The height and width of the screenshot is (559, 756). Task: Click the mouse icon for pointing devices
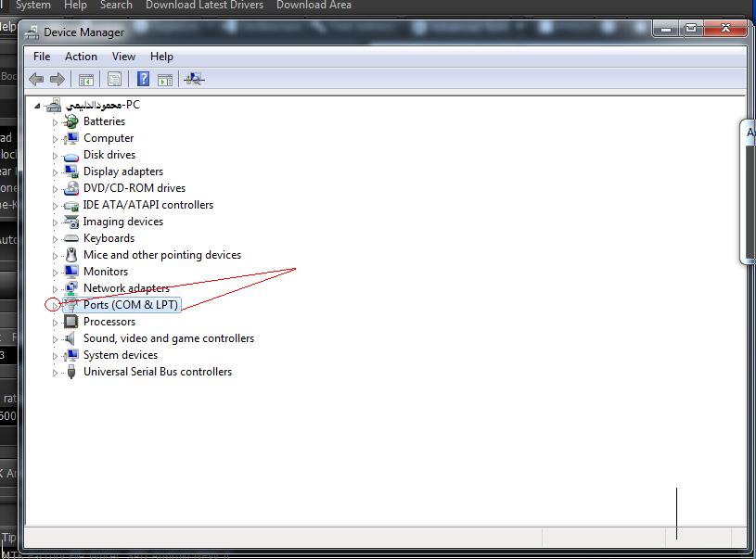point(71,255)
